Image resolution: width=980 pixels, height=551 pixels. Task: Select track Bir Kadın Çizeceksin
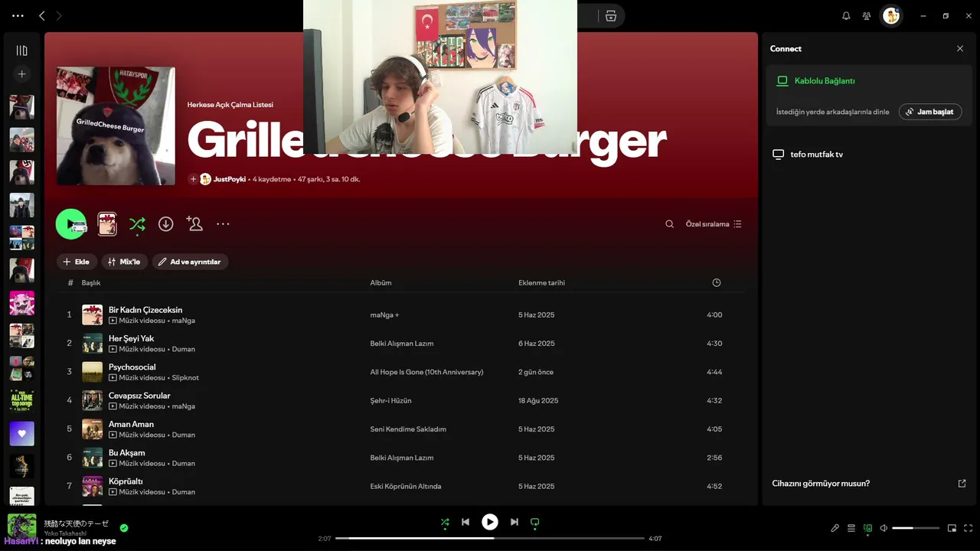pos(400,315)
